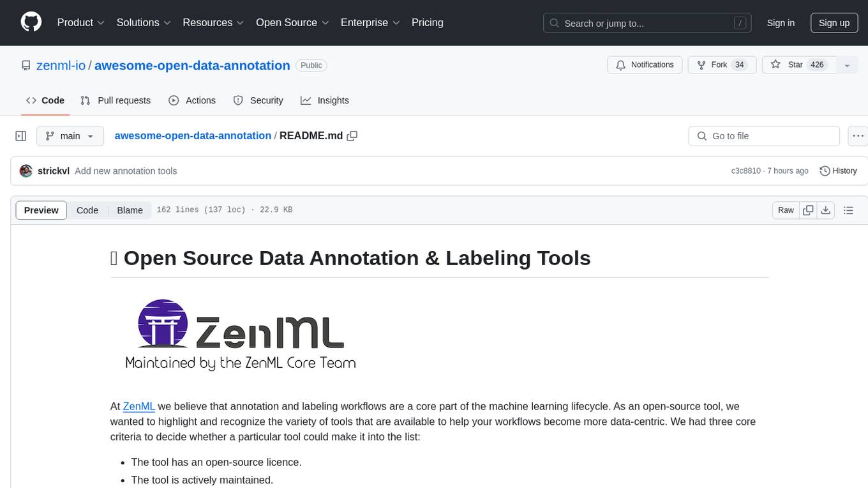Expand the Resources menu
The image size is (868, 488).
[x=213, y=22]
